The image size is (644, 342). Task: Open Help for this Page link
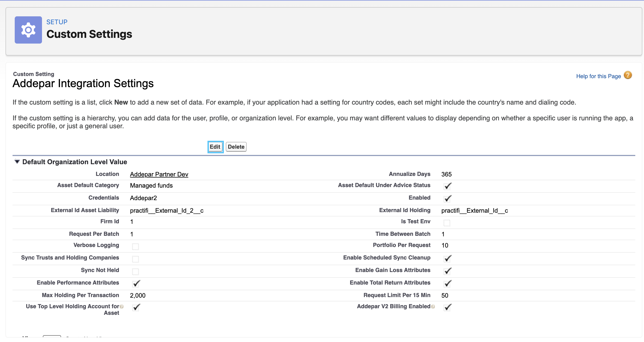(598, 76)
